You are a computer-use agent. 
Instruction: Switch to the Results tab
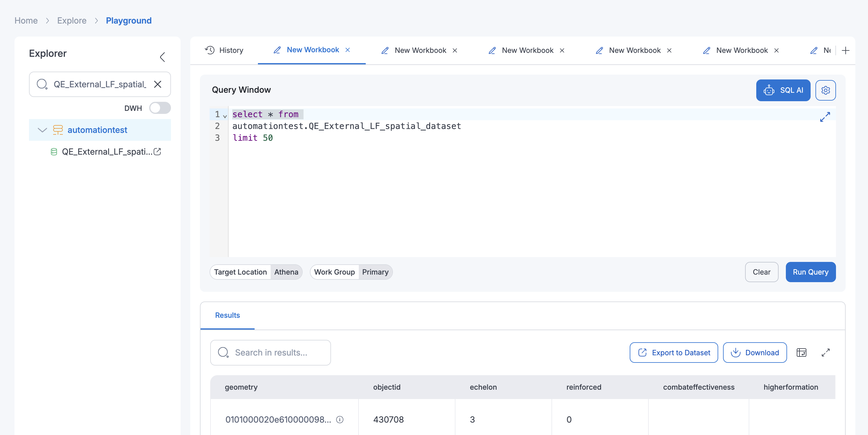(227, 315)
